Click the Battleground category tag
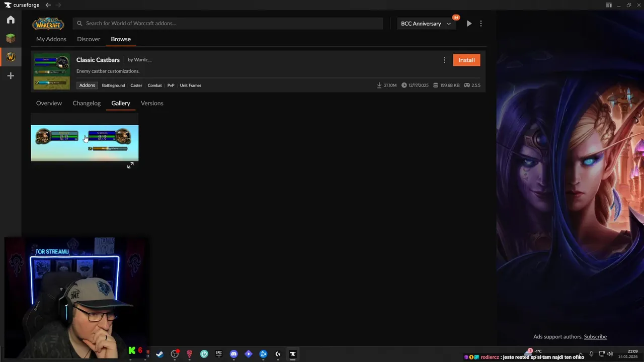This screenshot has height=362, width=644. coord(113,85)
